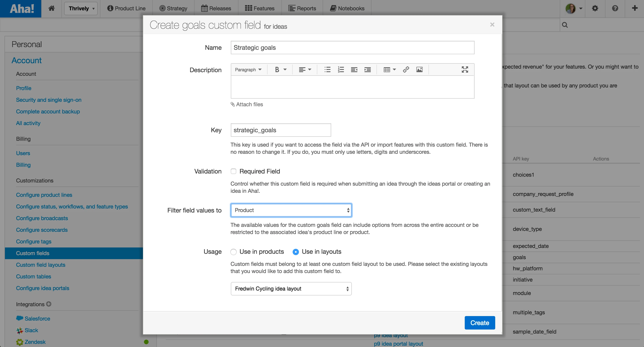
Task: Click the Attach files link
Action: point(247,104)
